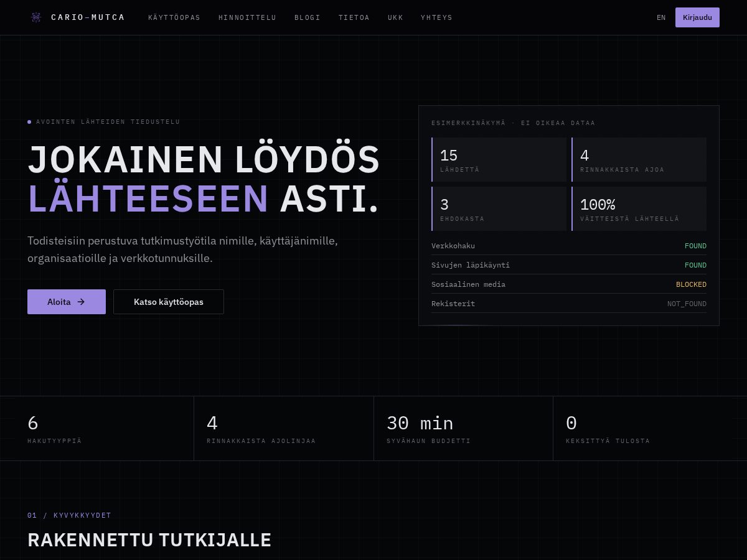Open the Katso käyttöopas button

[169, 302]
